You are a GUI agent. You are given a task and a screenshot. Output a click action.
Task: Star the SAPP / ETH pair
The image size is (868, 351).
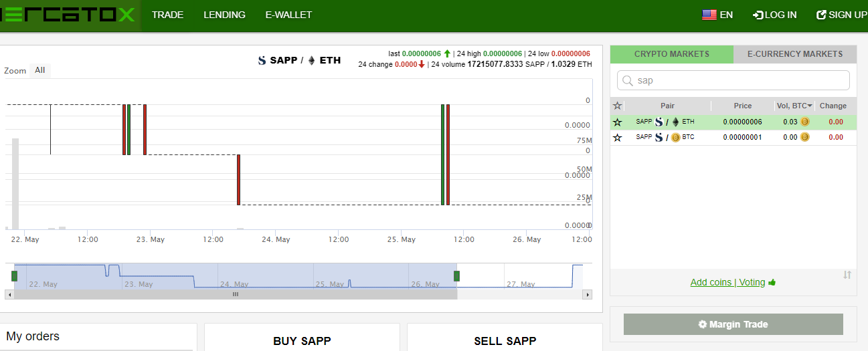(x=617, y=122)
